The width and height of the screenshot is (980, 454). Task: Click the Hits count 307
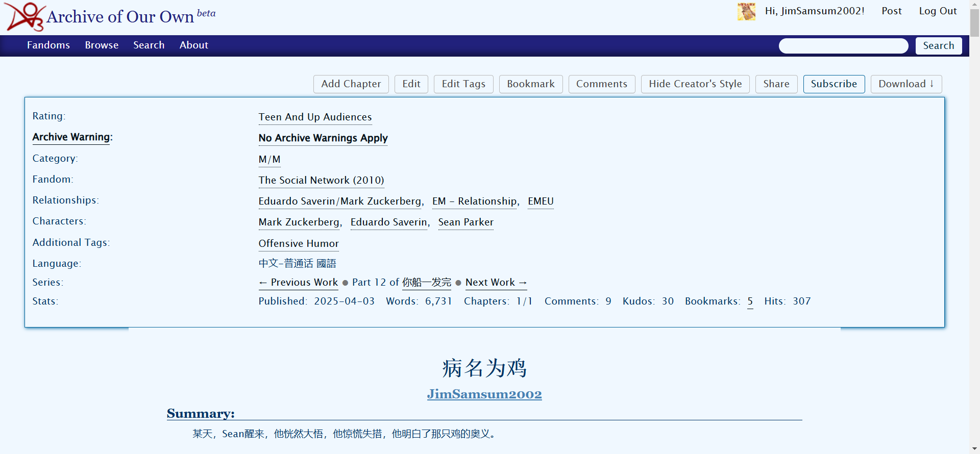(801, 301)
